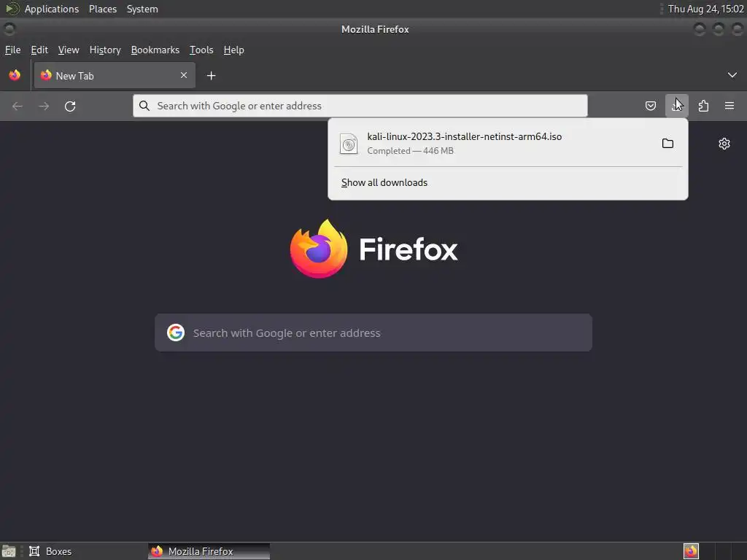Screen dimensions: 747x560
Task: Open the Applications menu in top panel
Action: coord(52,9)
